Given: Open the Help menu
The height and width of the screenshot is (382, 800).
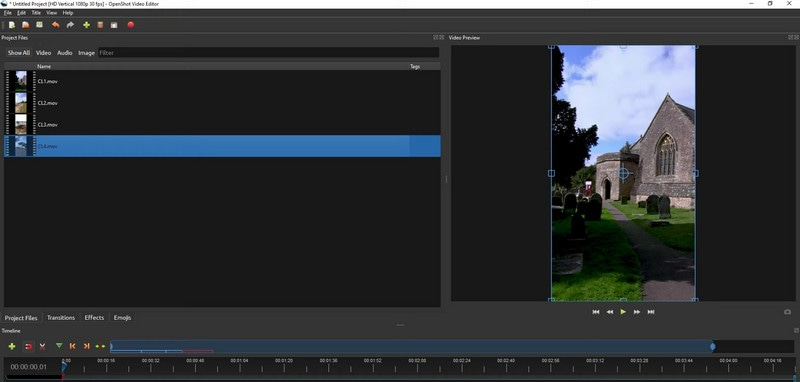Looking at the screenshot, I should 68,13.
